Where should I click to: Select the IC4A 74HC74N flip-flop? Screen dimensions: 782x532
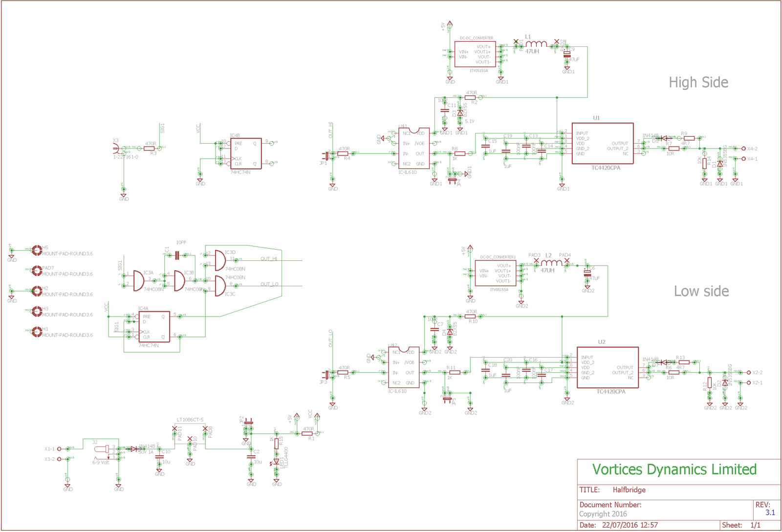tap(154, 327)
